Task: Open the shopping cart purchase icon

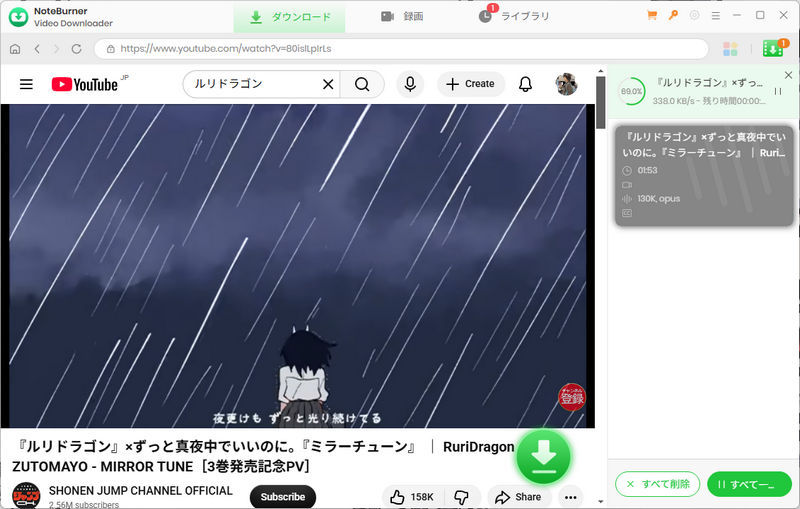Action: tap(652, 15)
